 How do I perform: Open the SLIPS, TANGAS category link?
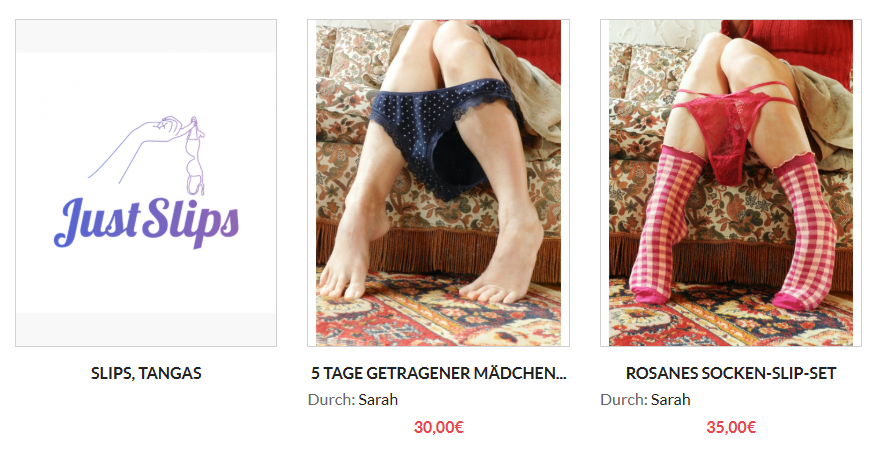tap(146, 373)
